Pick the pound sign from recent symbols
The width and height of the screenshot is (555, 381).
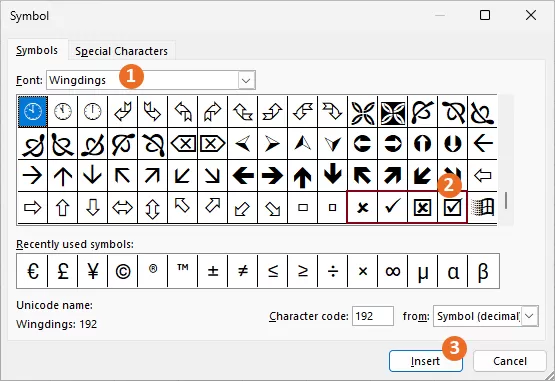pos(63,271)
